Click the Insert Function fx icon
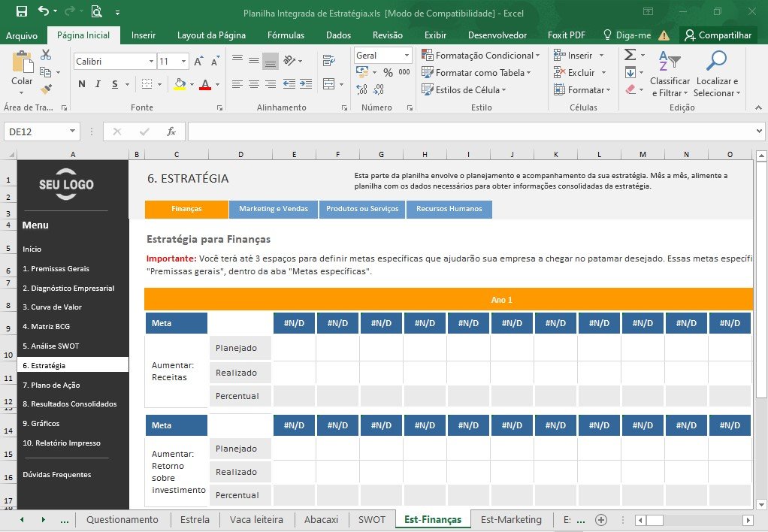This screenshot has width=768, height=532. coord(171,131)
